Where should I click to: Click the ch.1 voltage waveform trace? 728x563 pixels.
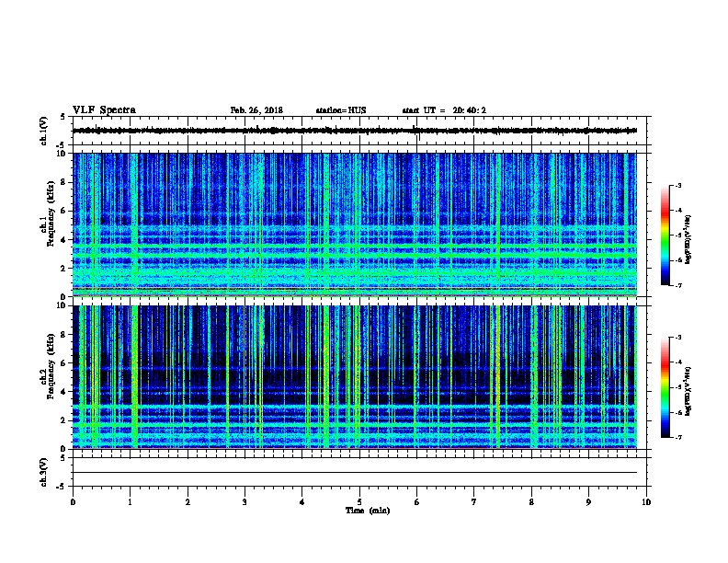click(x=355, y=131)
